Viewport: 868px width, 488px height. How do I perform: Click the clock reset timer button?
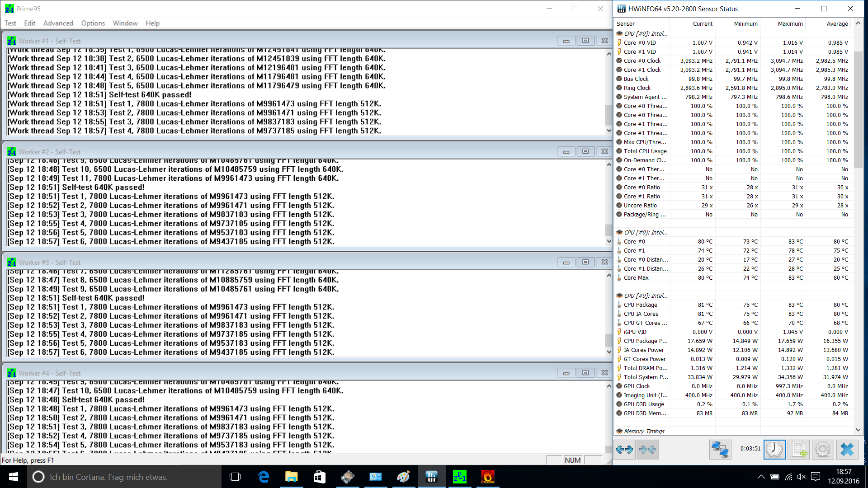[774, 449]
